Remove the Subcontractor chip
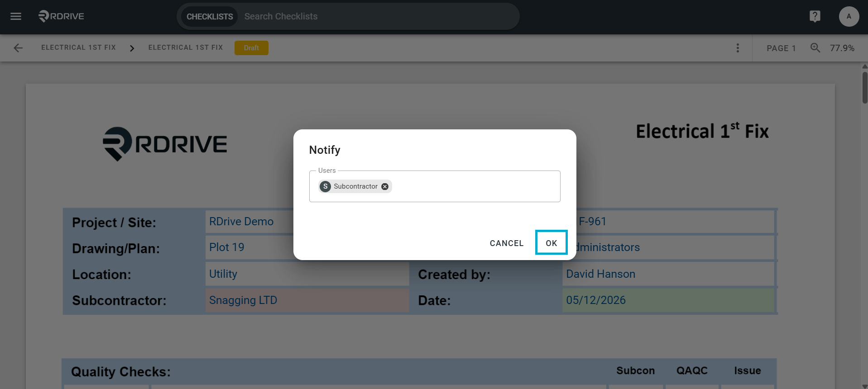Image resolution: width=868 pixels, height=389 pixels. [385, 186]
